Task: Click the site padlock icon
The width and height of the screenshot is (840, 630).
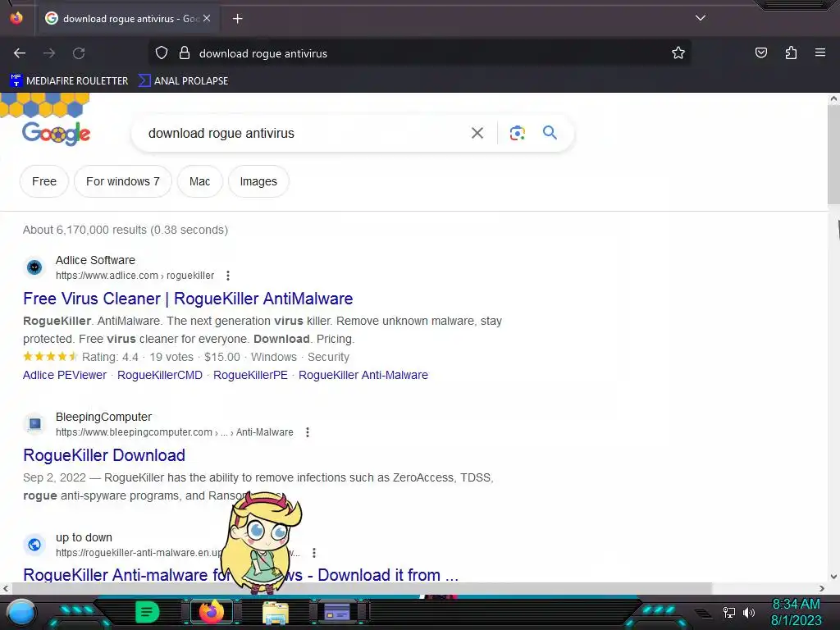Action: pos(185,53)
